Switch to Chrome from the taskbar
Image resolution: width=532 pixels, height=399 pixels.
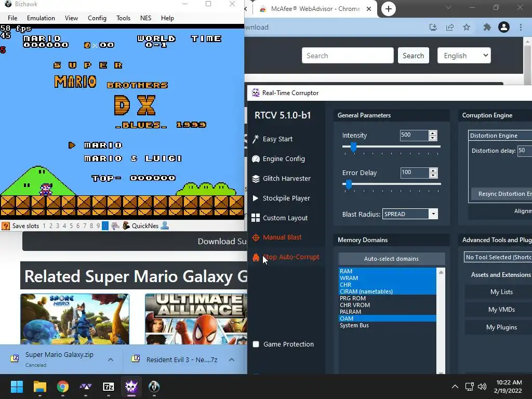pos(63,387)
